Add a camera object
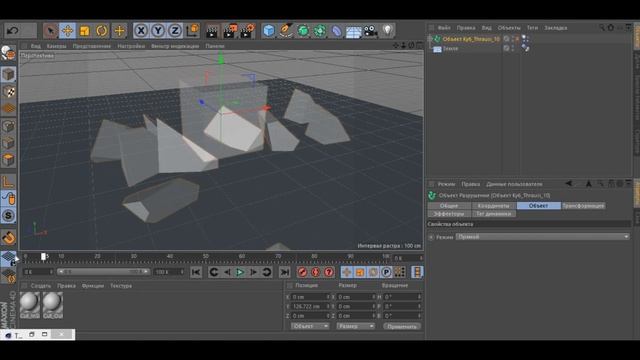The height and width of the screenshot is (360, 640). (x=371, y=31)
